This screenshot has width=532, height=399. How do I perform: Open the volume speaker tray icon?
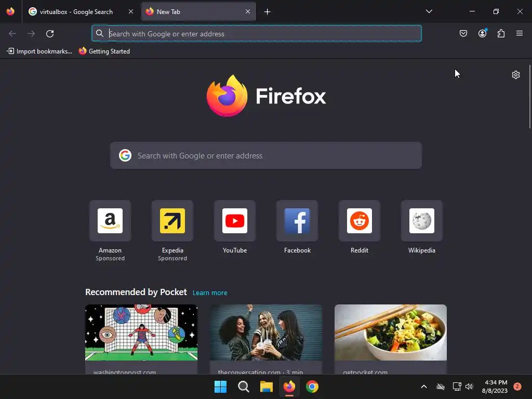[469, 387]
